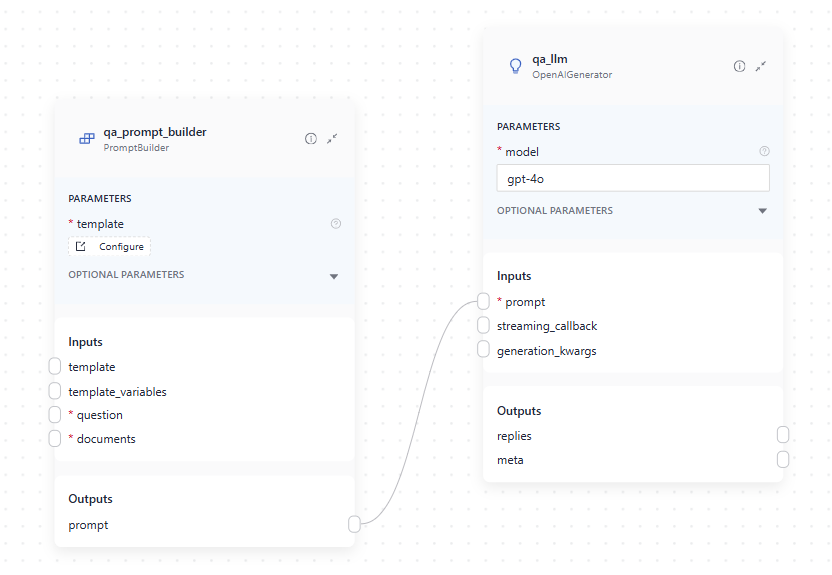The image size is (832, 575).
Task: Click the meta output label
Action: (510, 460)
